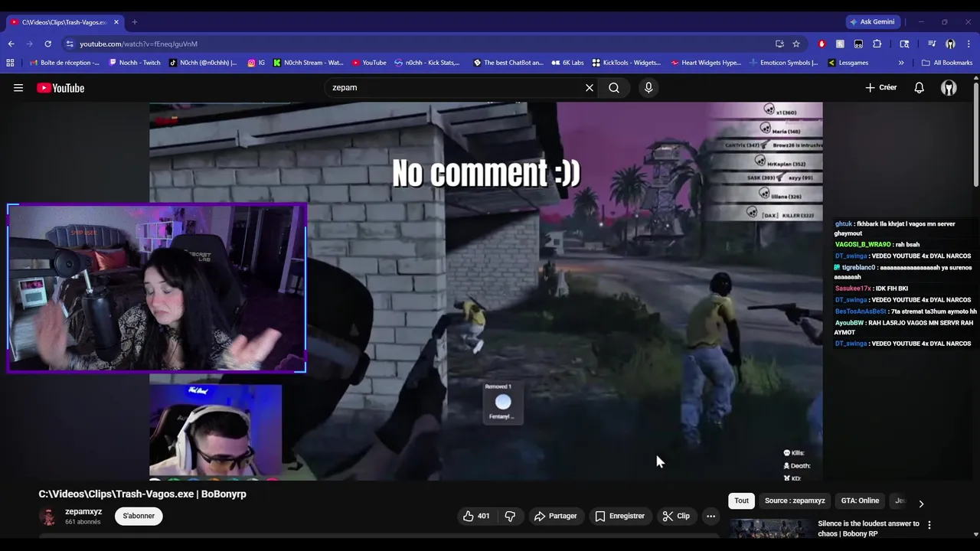This screenshot has width=980, height=551.
Task: Expand hidden bookmarks chevron
Action: click(901, 63)
